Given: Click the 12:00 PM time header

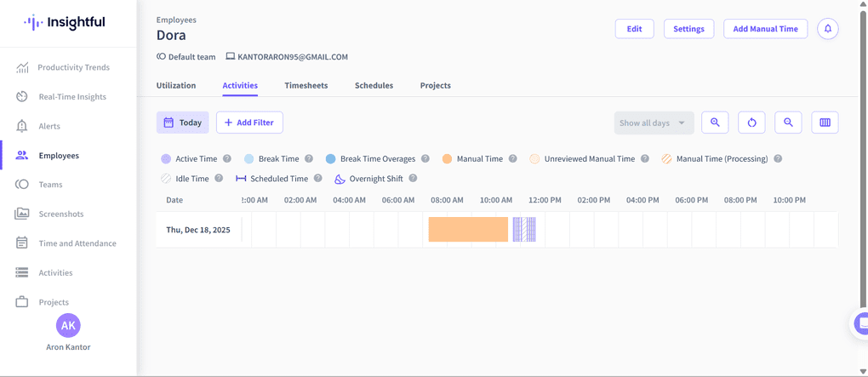Looking at the screenshot, I should pos(545,200).
